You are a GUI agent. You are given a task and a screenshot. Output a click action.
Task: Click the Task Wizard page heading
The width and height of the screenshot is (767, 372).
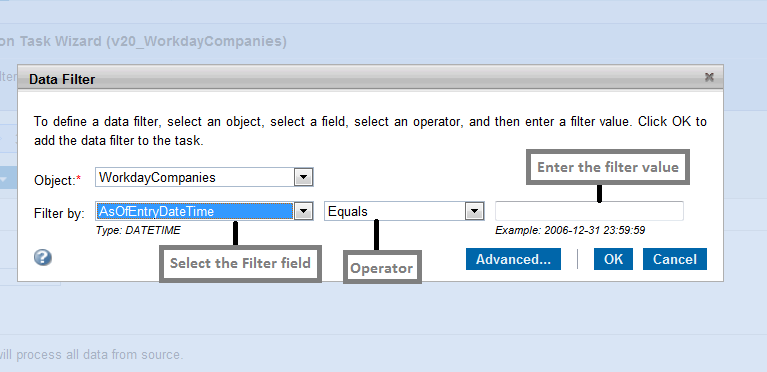143,41
